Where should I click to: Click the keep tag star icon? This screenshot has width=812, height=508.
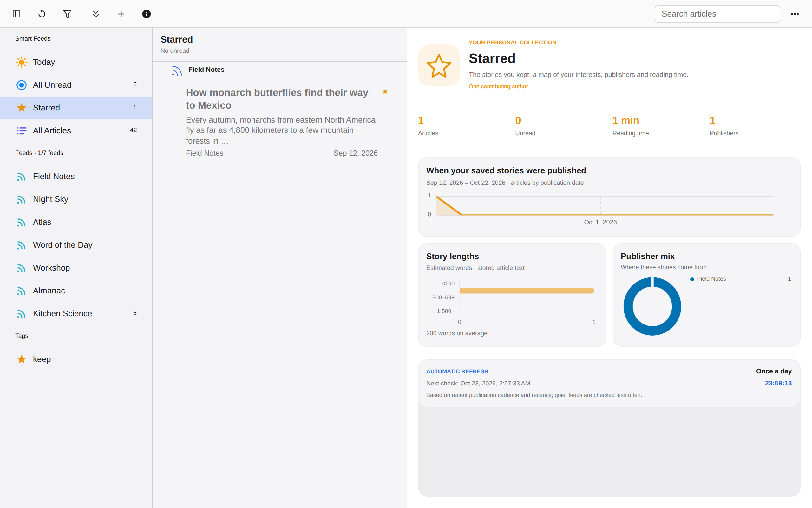[22, 359]
